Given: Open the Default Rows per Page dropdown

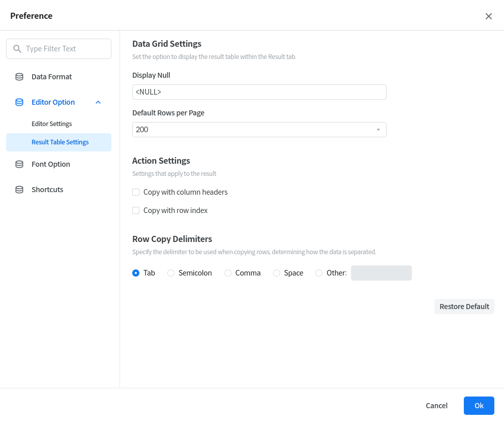Looking at the screenshot, I should (259, 130).
